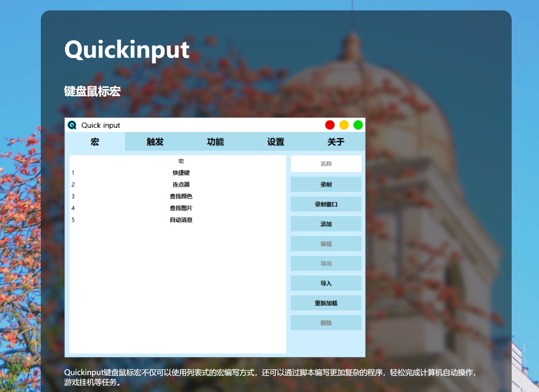Viewport: 539px width, 392px height.
Task: Click the 编辑 button
Action: click(x=326, y=244)
